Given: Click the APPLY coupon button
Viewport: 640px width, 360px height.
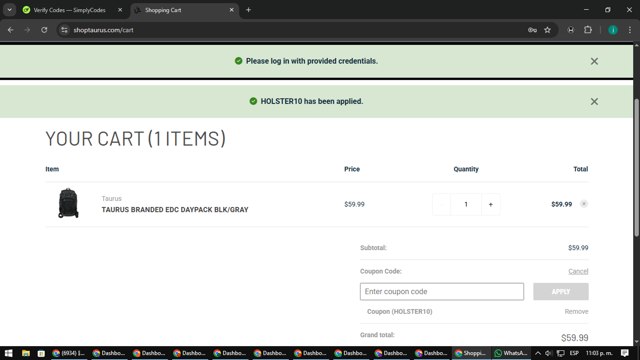Looking at the screenshot, I should (x=560, y=291).
